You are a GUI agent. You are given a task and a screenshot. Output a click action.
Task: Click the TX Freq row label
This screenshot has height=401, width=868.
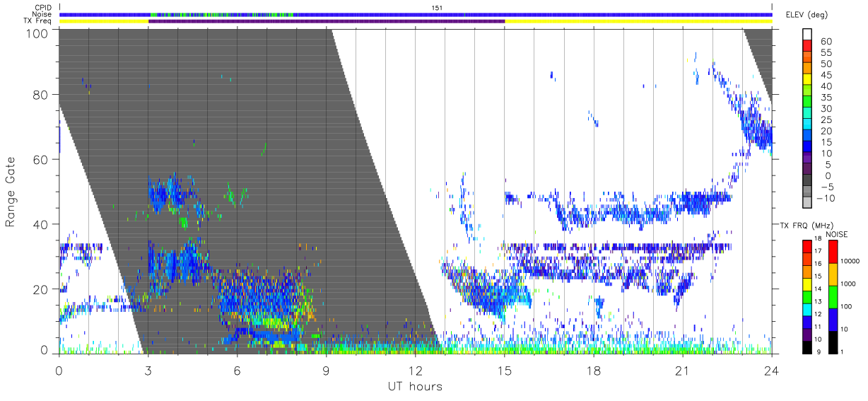[37, 21]
